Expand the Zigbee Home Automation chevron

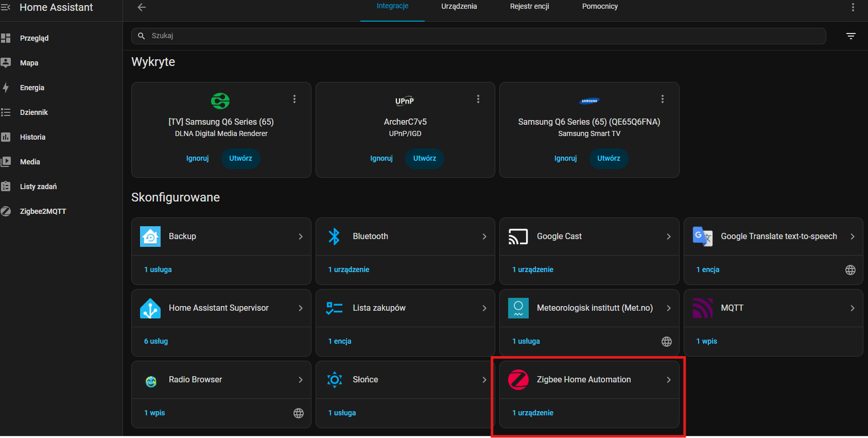point(668,380)
